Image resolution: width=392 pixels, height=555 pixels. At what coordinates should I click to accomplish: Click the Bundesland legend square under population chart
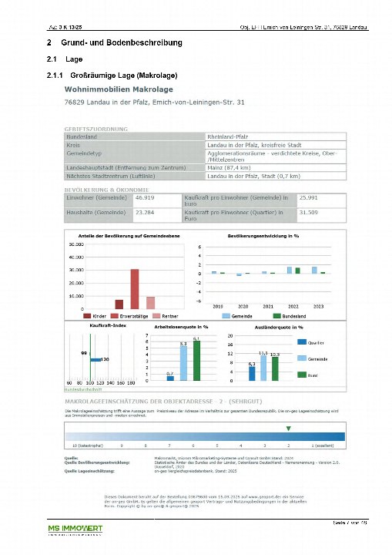coord(276,316)
